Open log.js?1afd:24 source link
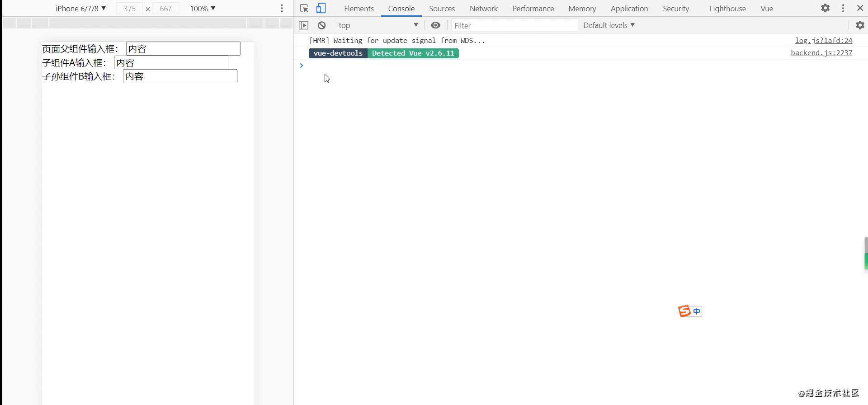868x405 pixels. (824, 40)
